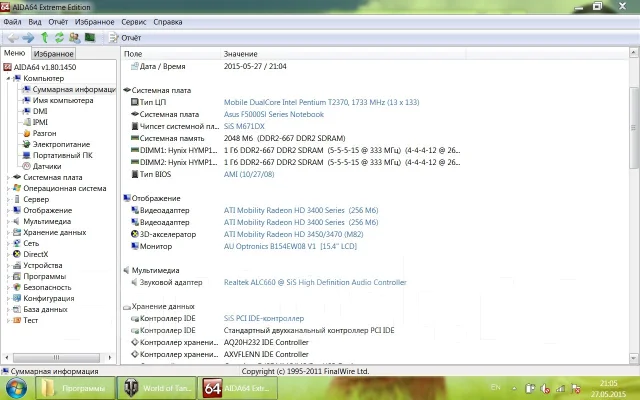Open the Realtek ALC660 audio controller link
This screenshot has height=400, width=640.
(315, 282)
